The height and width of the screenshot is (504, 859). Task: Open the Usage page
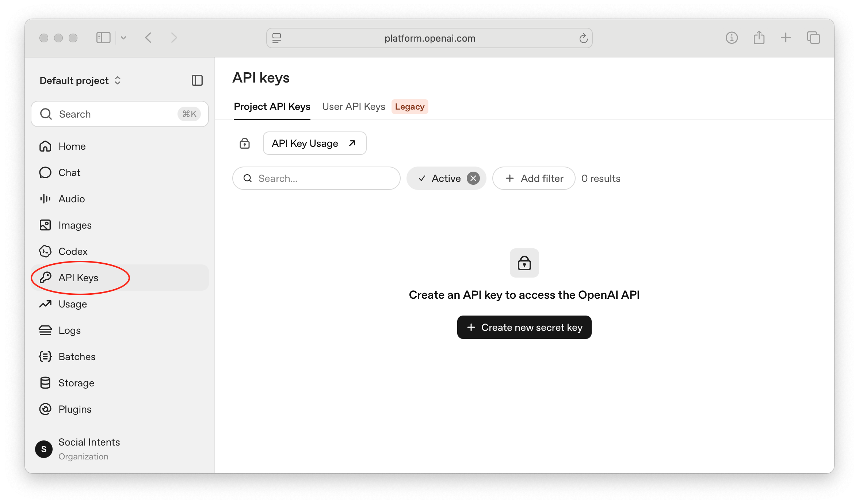(120, 304)
